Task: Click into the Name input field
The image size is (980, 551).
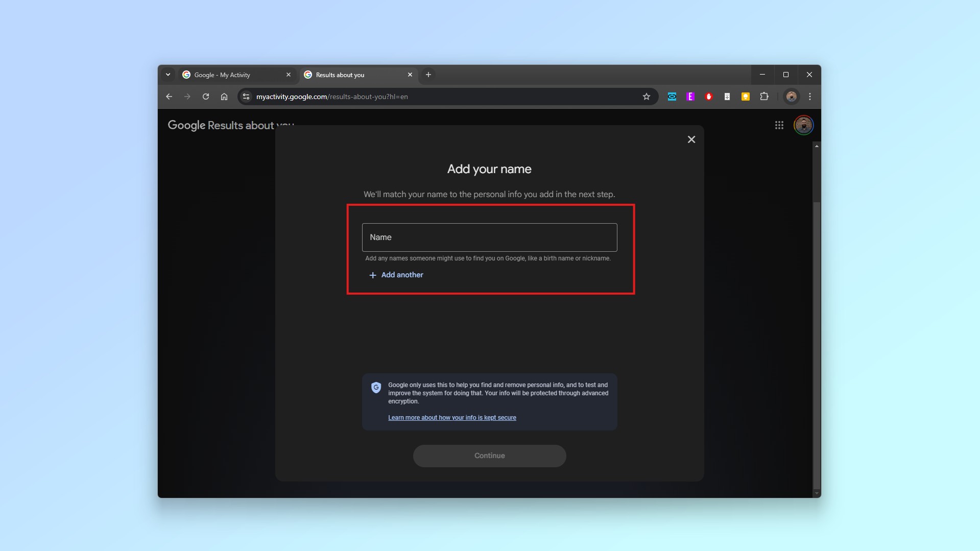Action: point(489,237)
